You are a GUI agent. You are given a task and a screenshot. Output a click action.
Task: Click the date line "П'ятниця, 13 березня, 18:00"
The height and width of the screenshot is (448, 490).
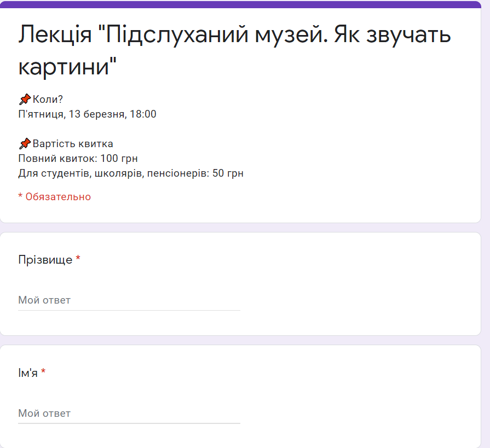(88, 114)
